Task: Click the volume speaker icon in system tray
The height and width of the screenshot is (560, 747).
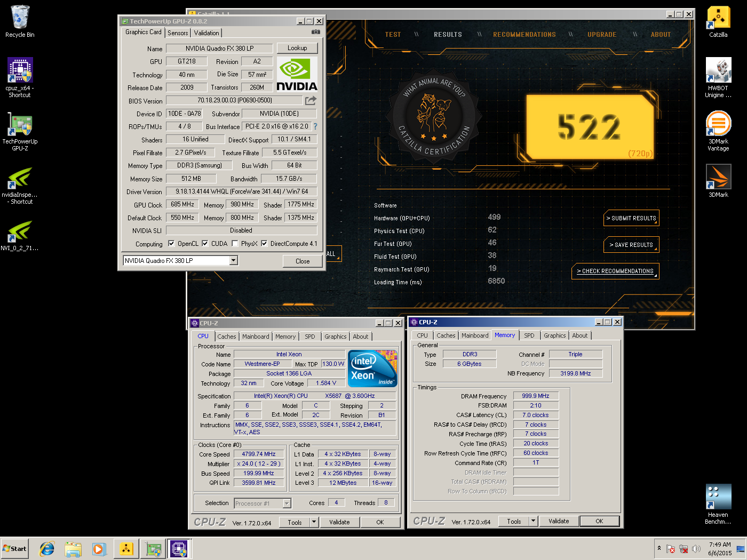Action: click(x=696, y=549)
